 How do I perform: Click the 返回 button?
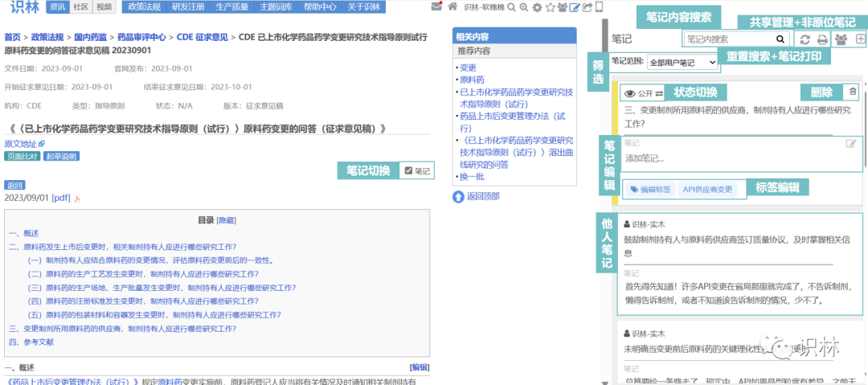click(x=14, y=185)
